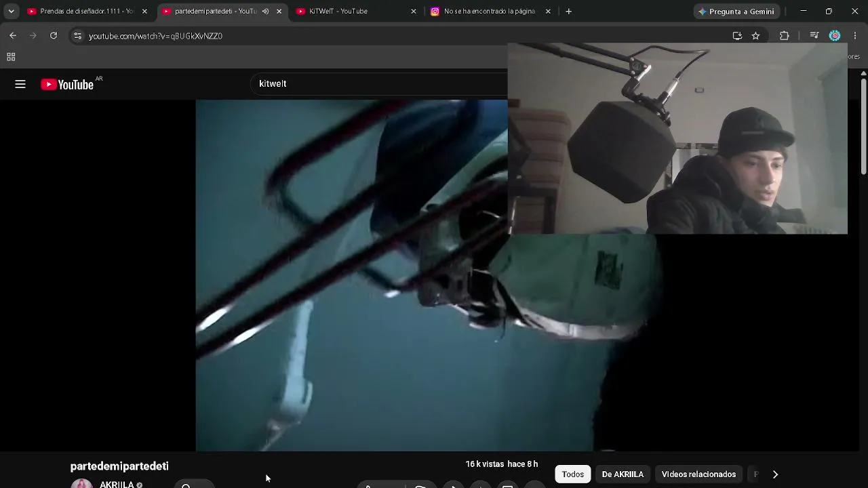The width and height of the screenshot is (868, 488).
Task: Open the AKRIILA channel name link
Action: point(117,485)
